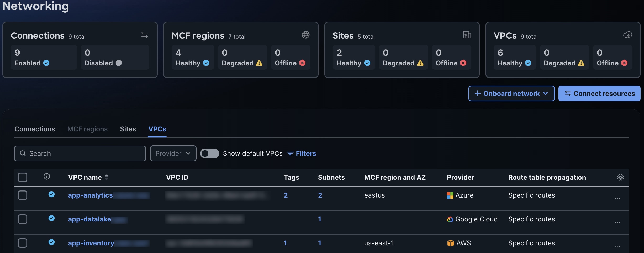This screenshot has width=644, height=253.
Task: Click the Connections card swap arrows icon
Action: point(145,35)
